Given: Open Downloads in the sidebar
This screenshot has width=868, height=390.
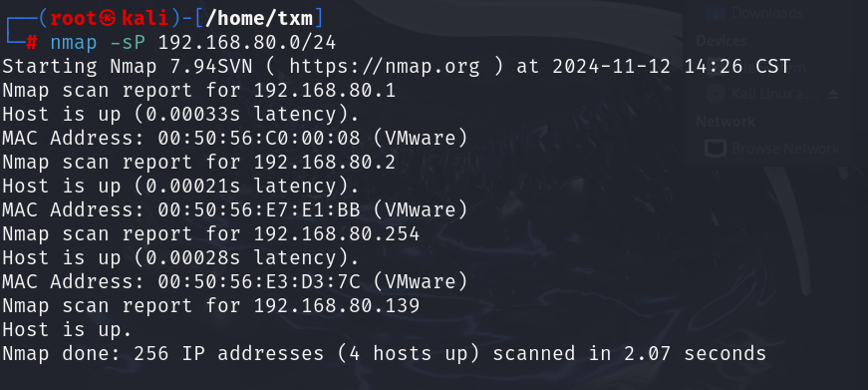Looking at the screenshot, I should (x=766, y=12).
